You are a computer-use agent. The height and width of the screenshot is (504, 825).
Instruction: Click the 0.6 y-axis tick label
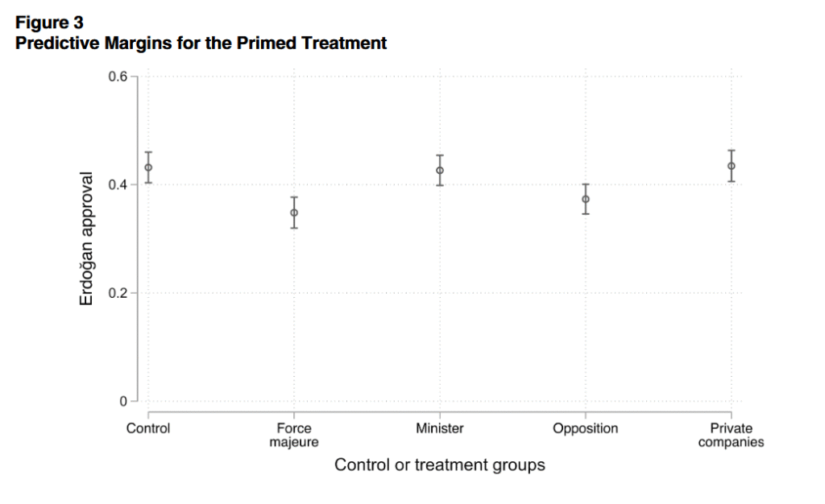coord(118,77)
